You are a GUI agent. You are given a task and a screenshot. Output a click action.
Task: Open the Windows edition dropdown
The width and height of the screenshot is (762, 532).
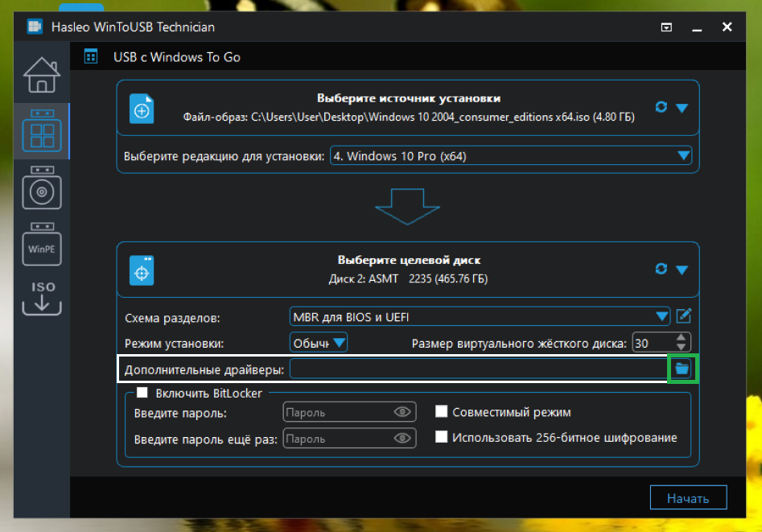tap(685, 155)
